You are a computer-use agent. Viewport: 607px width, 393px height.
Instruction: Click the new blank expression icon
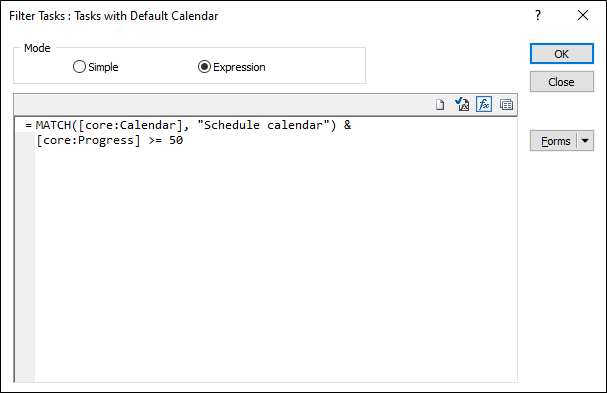click(x=440, y=105)
